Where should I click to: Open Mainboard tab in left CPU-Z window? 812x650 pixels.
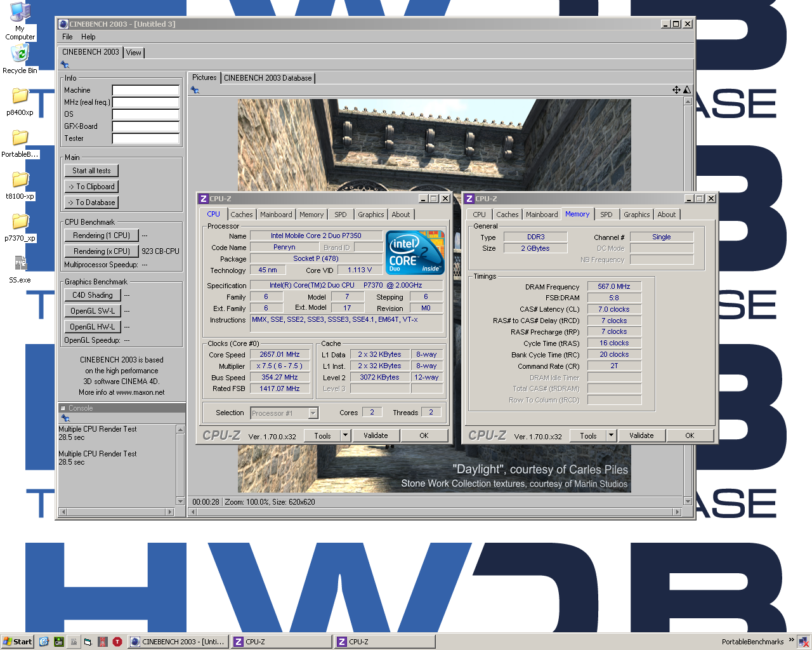[x=276, y=215]
